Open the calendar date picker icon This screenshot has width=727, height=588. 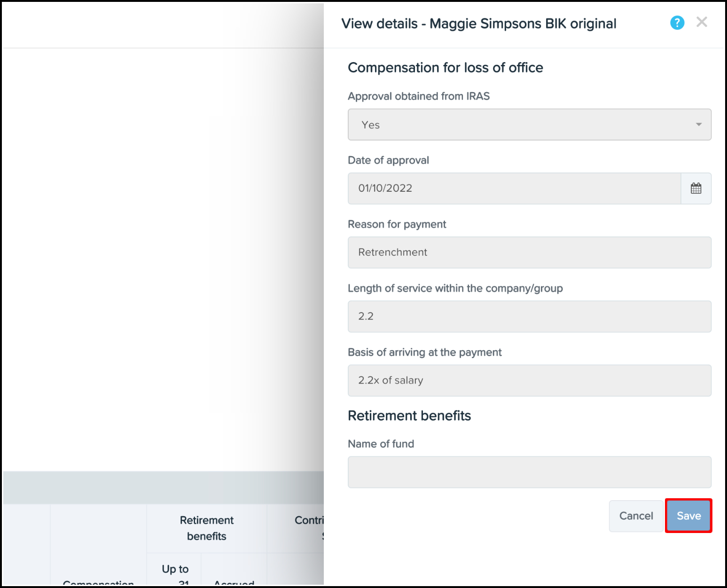[696, 188]
